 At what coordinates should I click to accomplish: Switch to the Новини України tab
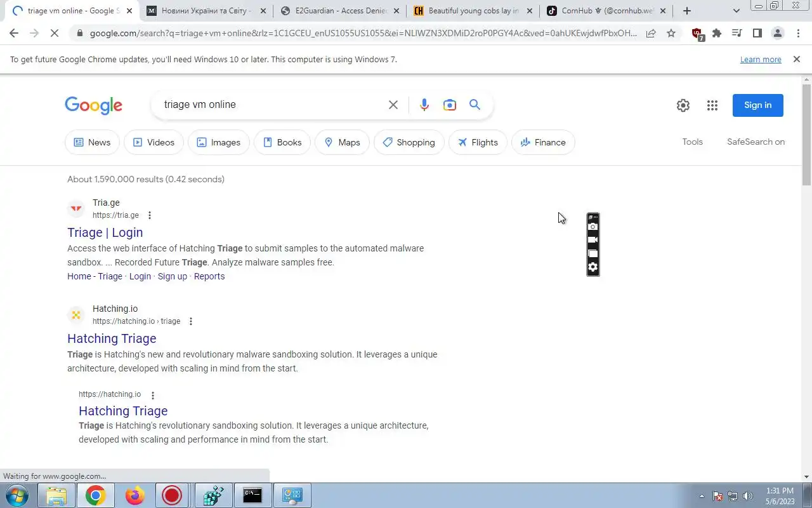click(207, 11)
